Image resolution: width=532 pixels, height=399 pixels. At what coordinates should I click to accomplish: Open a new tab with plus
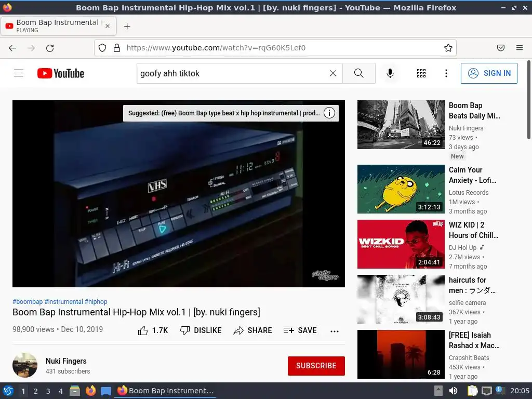pos(127,26)
